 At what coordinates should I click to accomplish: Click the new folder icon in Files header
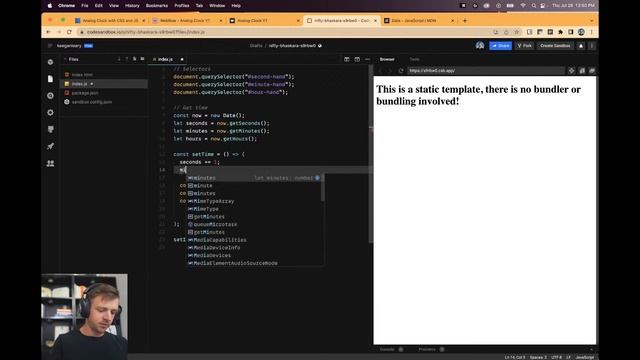(x=142, y=59)
